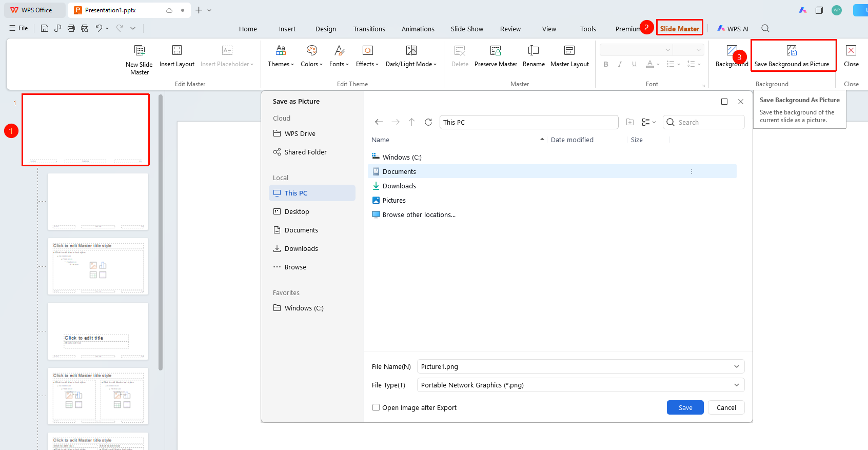Viewport: 868px width, 450px height.
Task: Open Master Layout settings
Action: click(569, 56)
